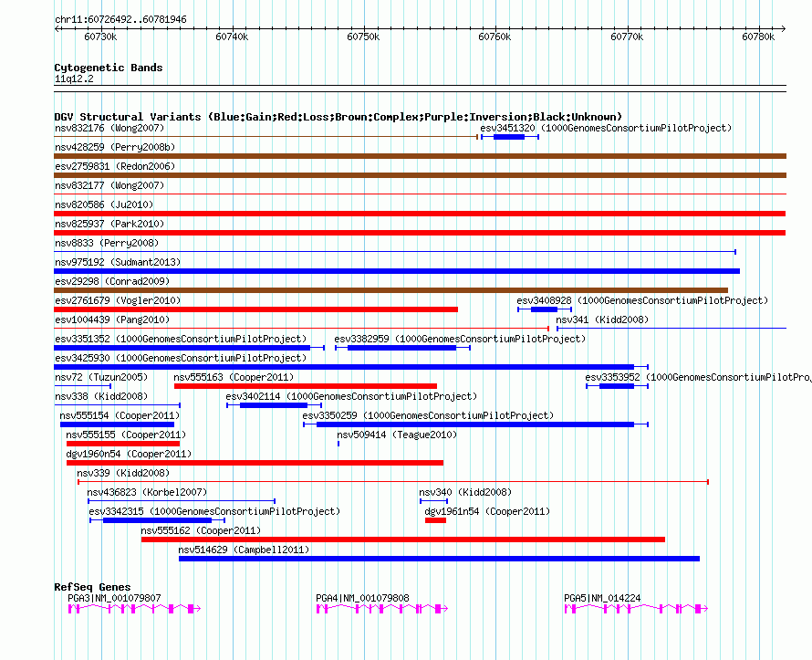Select the nsv8833 (Perry2008) label
This screenshot has width=812, height=660.
[x=107, y=243]
